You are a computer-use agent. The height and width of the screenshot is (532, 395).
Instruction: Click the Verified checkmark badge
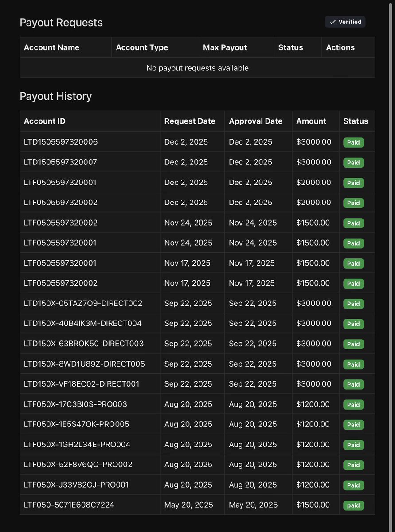click(x=345, y=22)
